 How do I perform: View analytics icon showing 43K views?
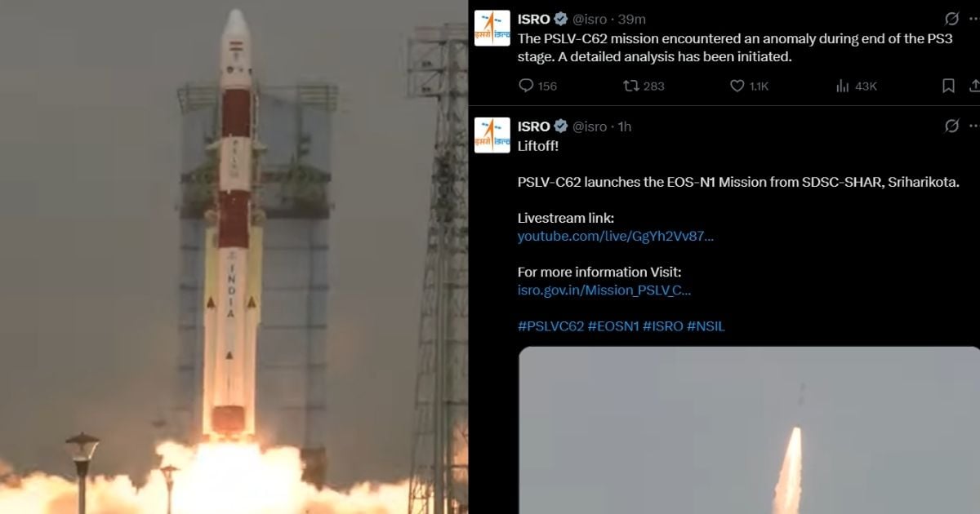(843, 86)
